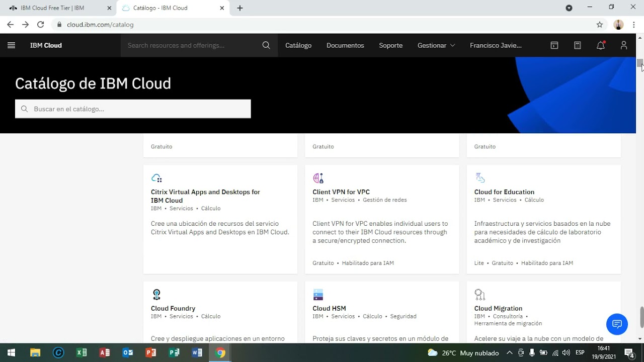Open Chrome tab search dropdown arrow

[x=569, y=8]
